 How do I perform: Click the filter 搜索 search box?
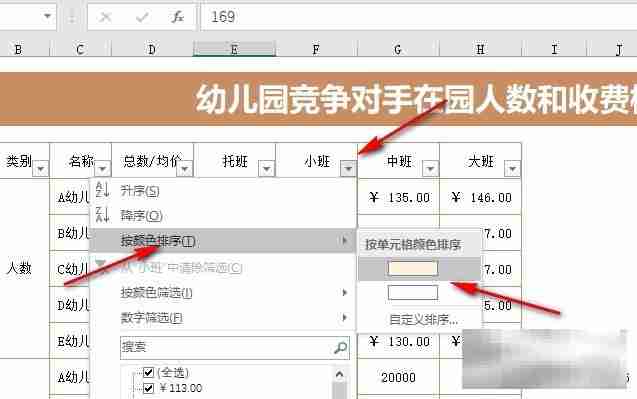(x=235, y=347)
